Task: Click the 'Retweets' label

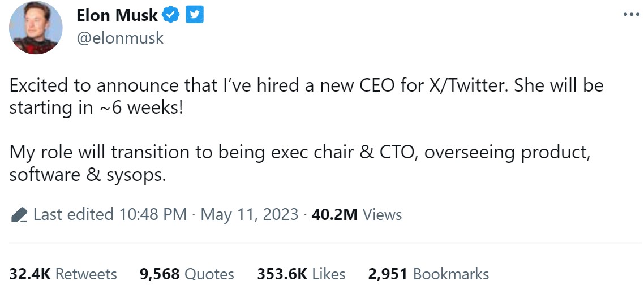Action: [x=86, y=274]
